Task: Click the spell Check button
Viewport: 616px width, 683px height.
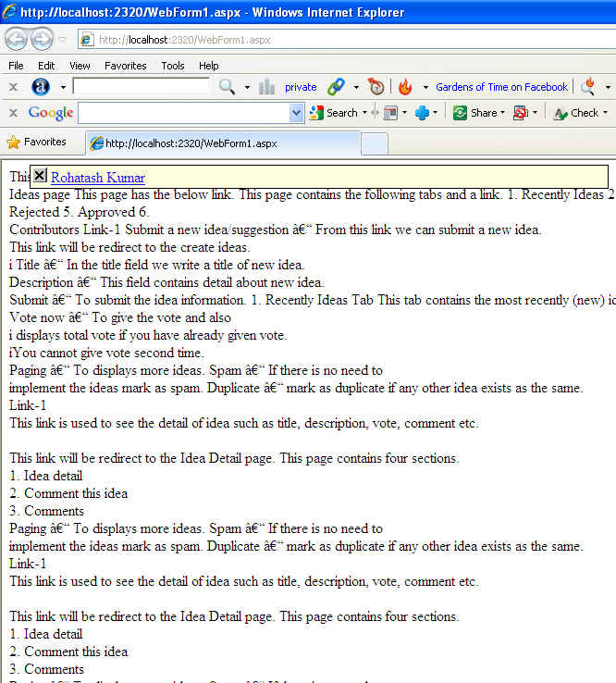Action: 576,113
